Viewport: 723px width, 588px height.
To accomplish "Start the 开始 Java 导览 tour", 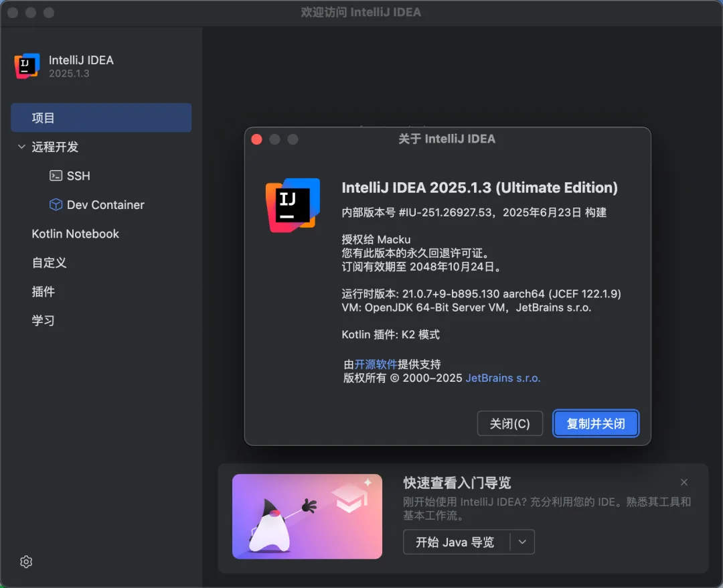I will [x=456, y=542].
